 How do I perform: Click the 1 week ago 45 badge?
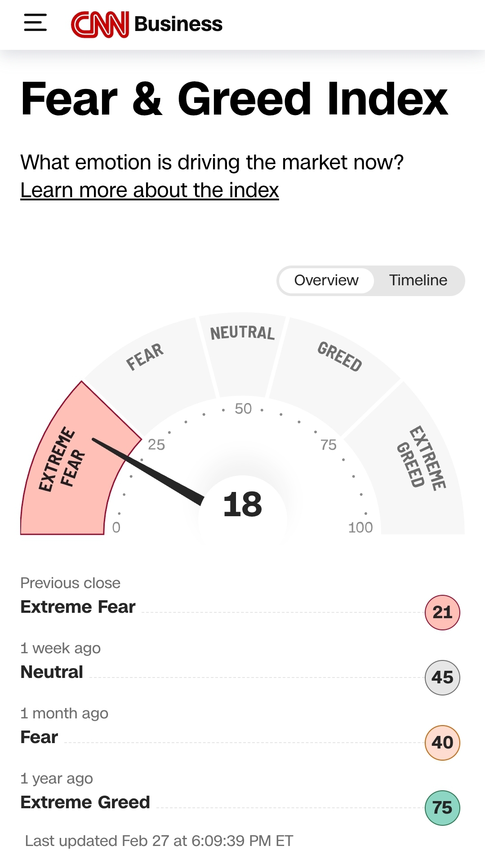442,678
